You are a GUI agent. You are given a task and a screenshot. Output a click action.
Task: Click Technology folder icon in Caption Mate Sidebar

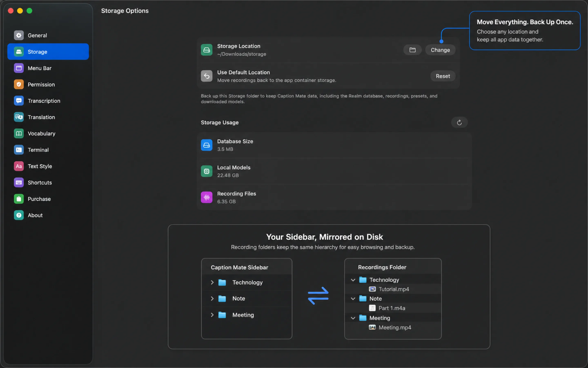coord(222,282)
